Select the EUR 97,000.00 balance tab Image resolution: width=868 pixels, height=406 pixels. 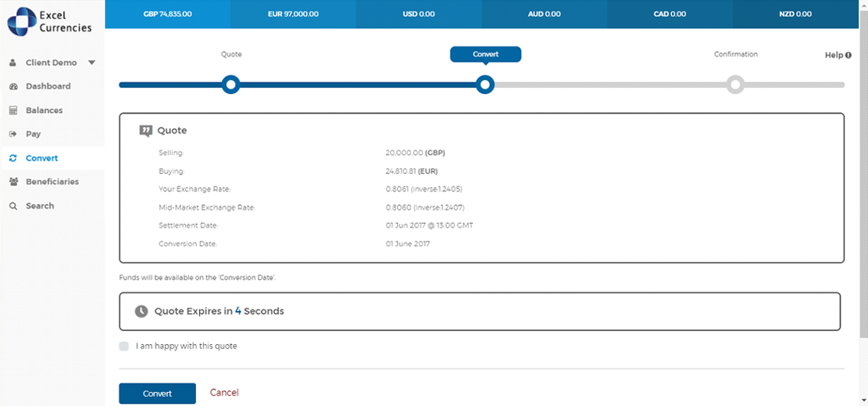point(293,14)
